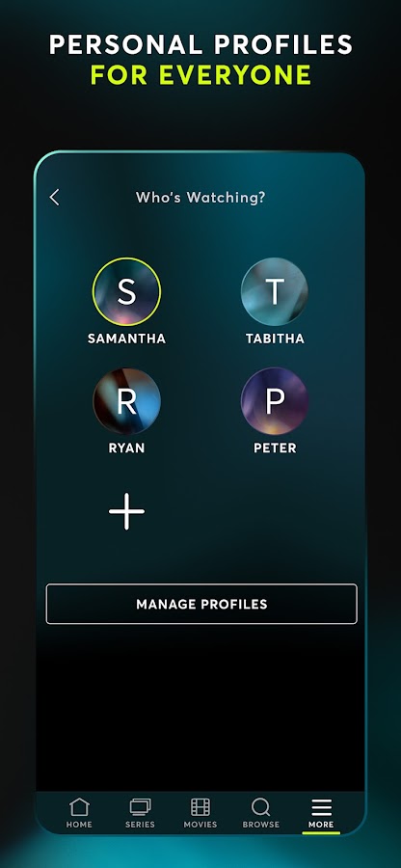Switch to the BROWSE tab label
Screen dimensions: 401x868
tap(261, 825)
